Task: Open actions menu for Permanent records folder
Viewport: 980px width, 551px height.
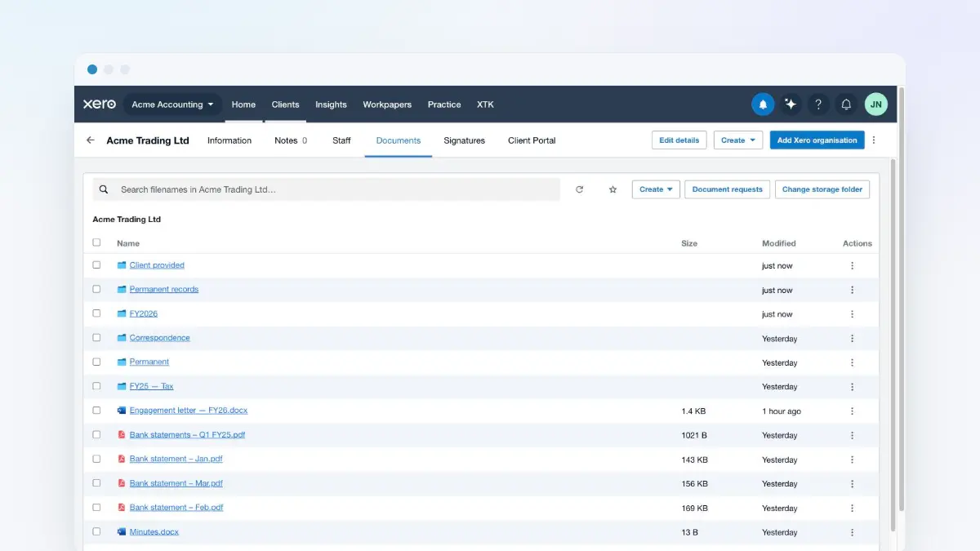Action: [852, 290]
